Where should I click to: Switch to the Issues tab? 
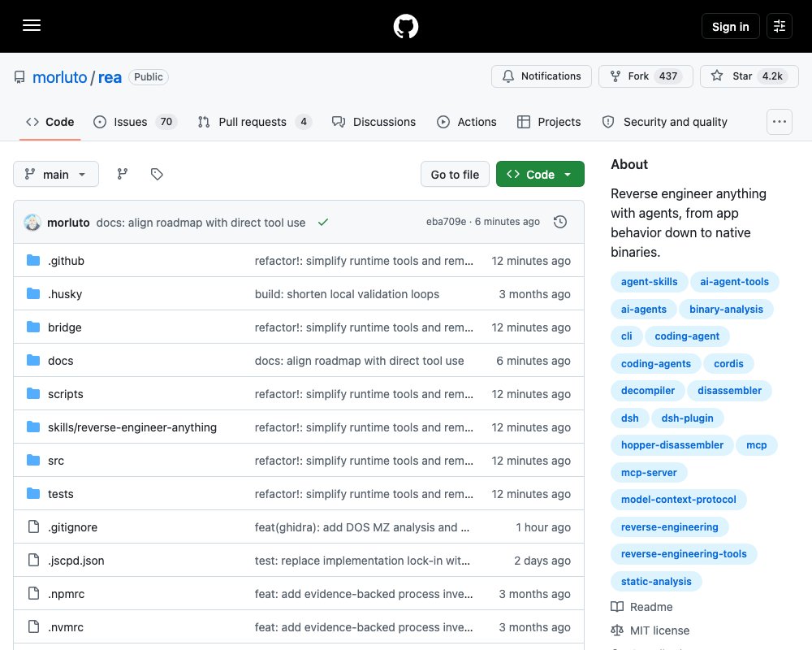135,122
